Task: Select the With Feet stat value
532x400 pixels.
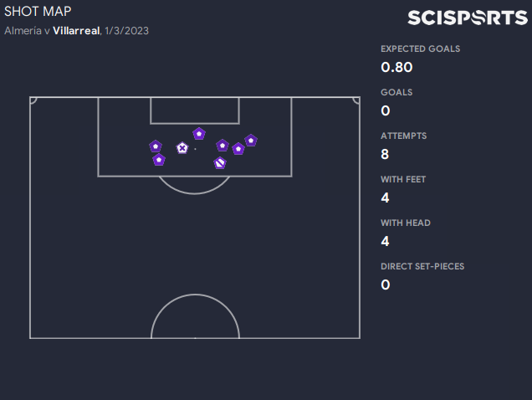Action: point(386,197)
